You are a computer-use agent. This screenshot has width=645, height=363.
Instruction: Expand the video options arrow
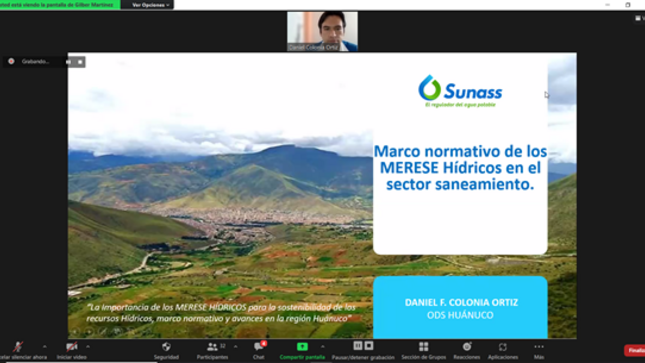tap(88, 347)
